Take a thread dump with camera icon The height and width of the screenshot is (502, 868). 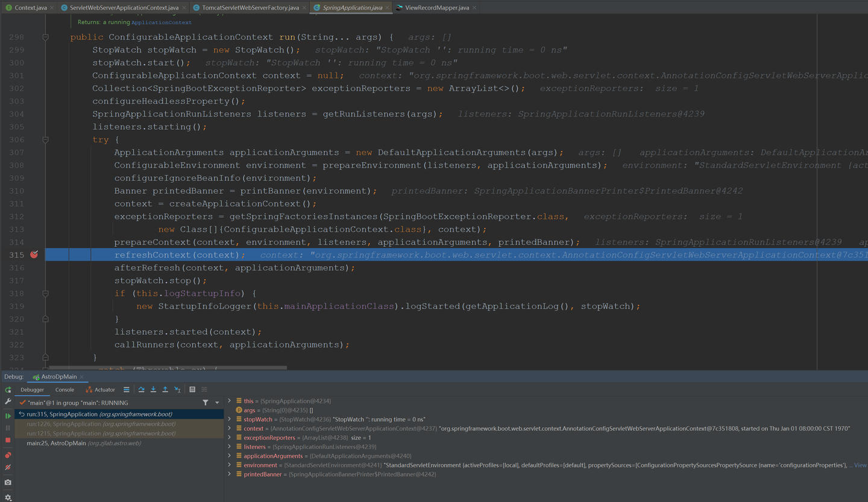pyautogui.click(x=8, y=483)
